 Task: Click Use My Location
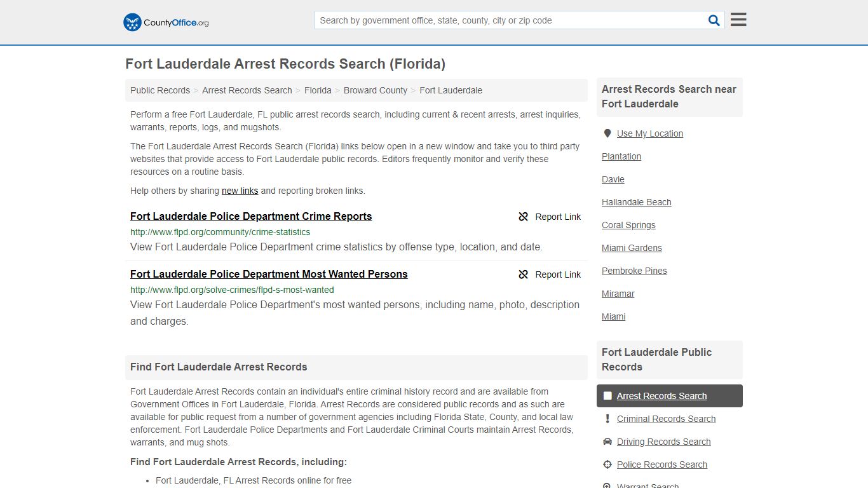[650, 133]
